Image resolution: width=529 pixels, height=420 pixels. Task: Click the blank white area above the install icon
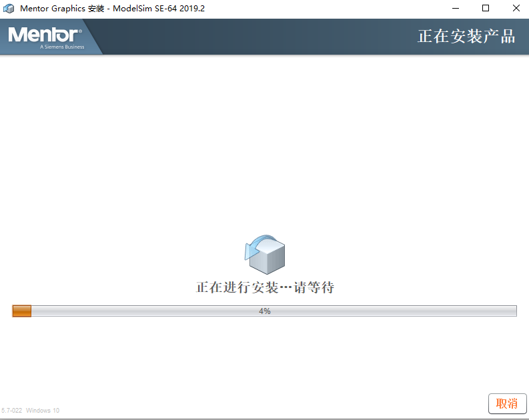(264, 147)
